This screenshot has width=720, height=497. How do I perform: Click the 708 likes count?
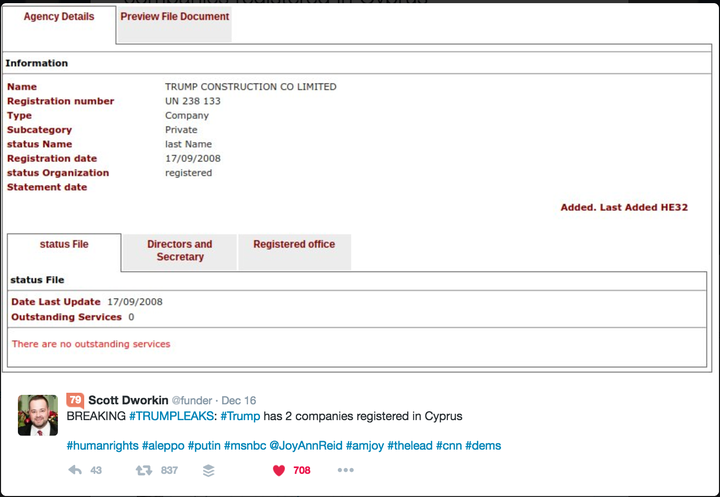(x=302, y=470)
